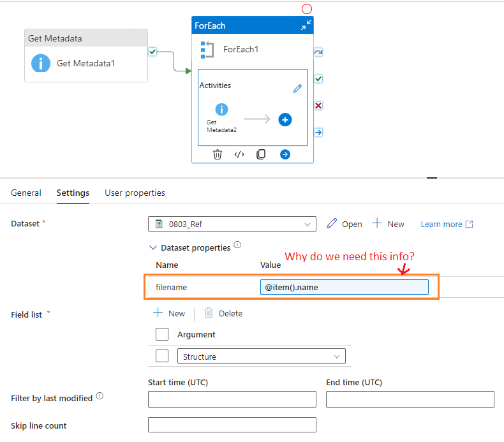Collapse the ForEach activity box

(306, 25)
